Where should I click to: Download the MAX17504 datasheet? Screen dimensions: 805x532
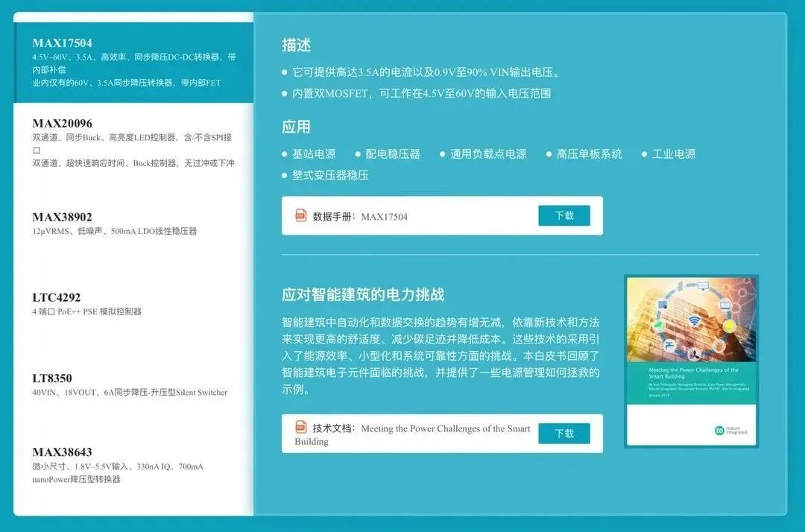[x=563, y=216]
